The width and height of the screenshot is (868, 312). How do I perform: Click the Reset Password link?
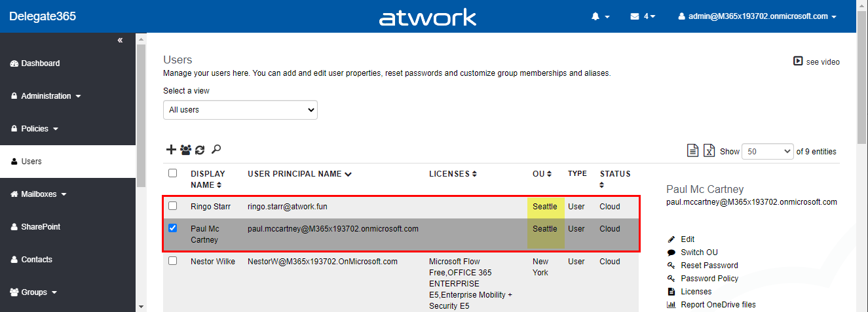click(x=709, y=266)
